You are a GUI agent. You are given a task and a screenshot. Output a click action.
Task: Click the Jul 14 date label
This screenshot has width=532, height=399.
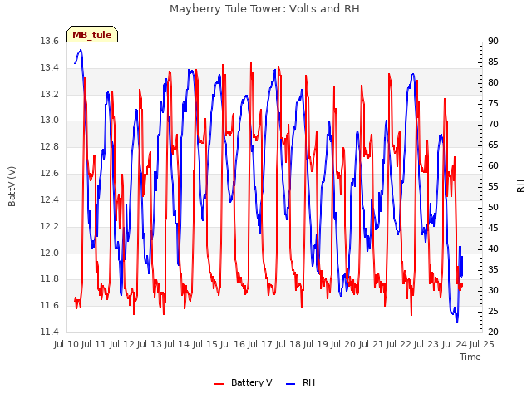point(177,345)
